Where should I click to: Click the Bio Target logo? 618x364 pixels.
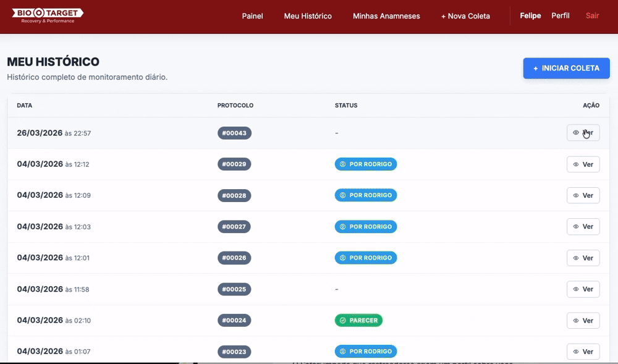click(48, 15)
